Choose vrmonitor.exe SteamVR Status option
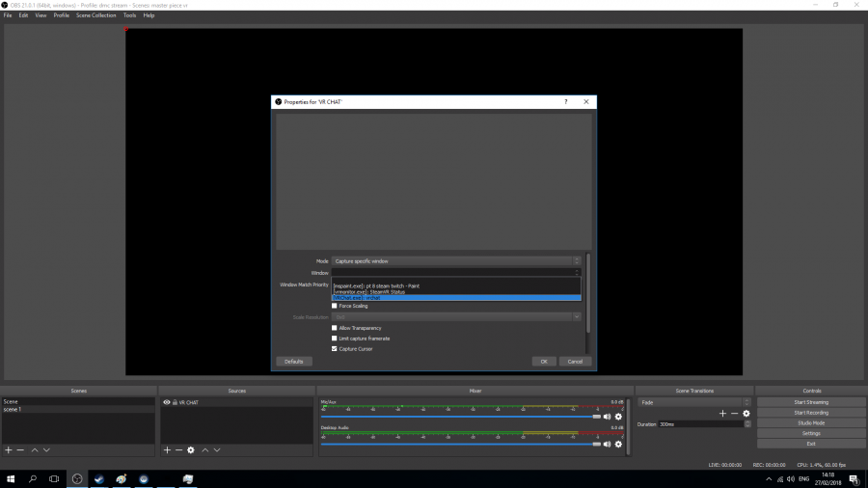The width and height of the screenshot is (868, 488). pyautogui.click(x=456, y=291)
